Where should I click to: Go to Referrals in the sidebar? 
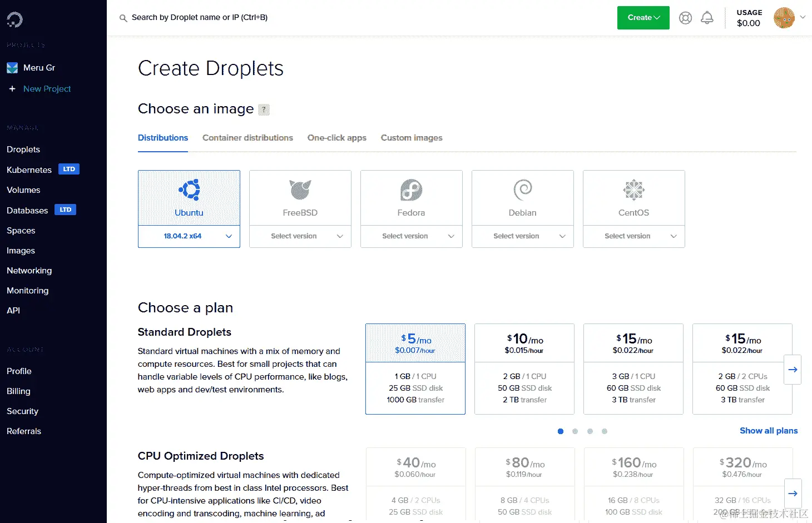click(24, 431)
